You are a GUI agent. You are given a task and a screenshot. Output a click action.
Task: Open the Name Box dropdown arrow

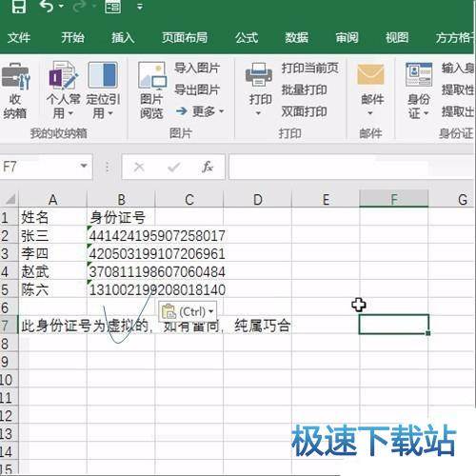tap(84, 166)
